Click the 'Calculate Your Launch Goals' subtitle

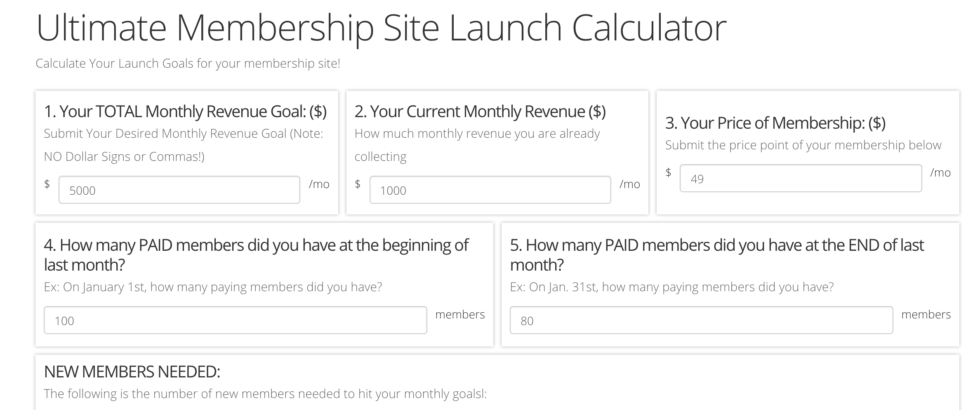click(x=188, y=64)
